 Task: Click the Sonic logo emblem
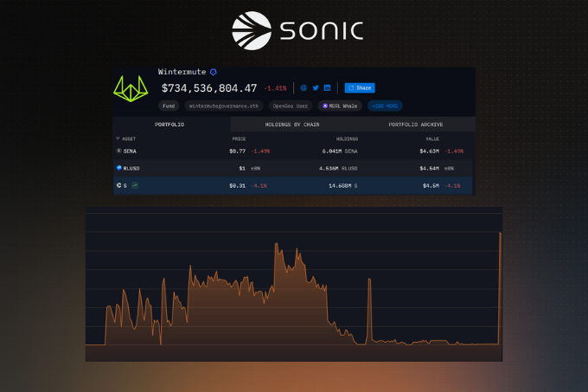click(x=252, y=31)
